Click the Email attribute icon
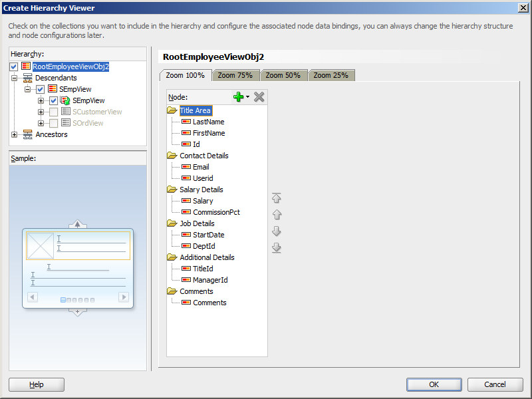The width and height of the screenshot is (532, 399). coord(186,167)
